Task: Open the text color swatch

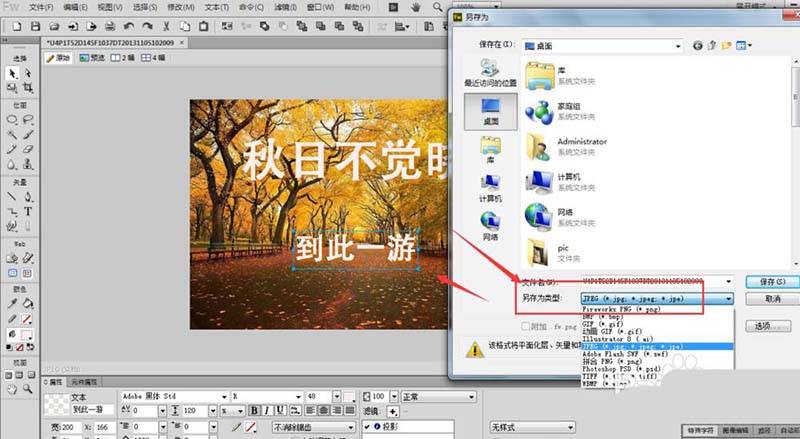Action: 350,395
